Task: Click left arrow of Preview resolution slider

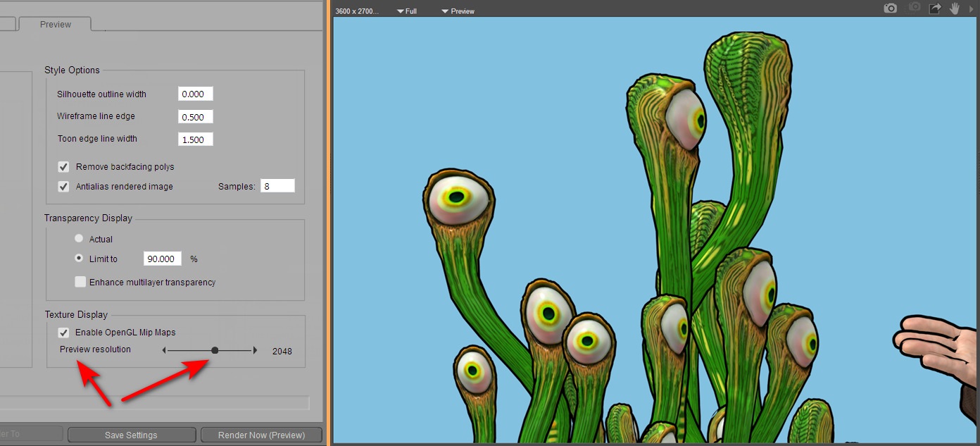Action: [164, 350]
